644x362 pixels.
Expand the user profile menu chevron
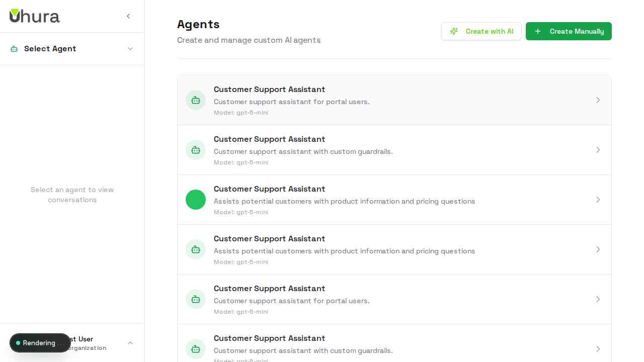click(130, 343)
